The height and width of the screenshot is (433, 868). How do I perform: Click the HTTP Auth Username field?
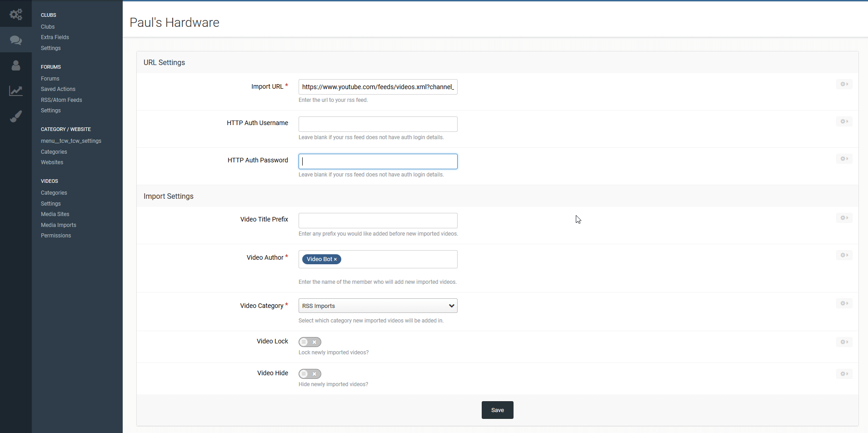[x=378, y=124]
